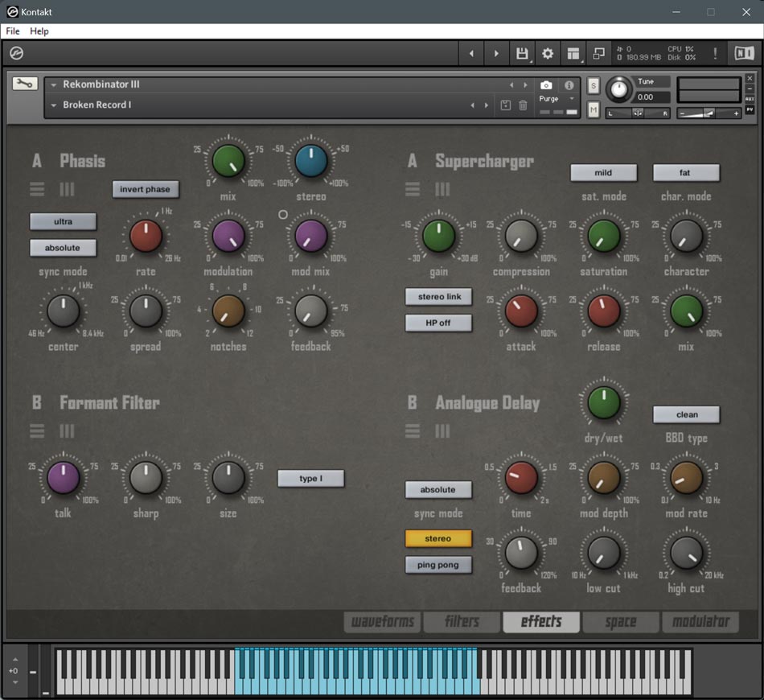Open Analogue Delay sync mode absolute selector
This screenshot has width=764, height=700.
point(438,490)
